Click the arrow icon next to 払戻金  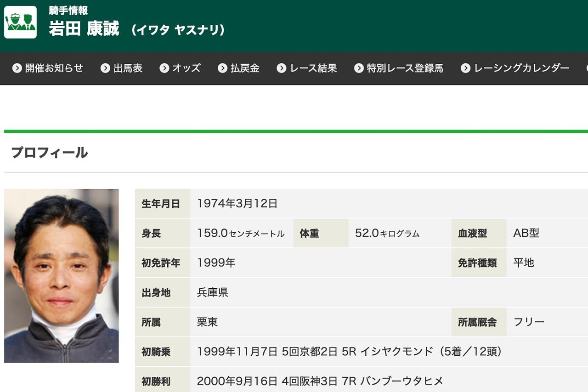(x=222, y=68)
